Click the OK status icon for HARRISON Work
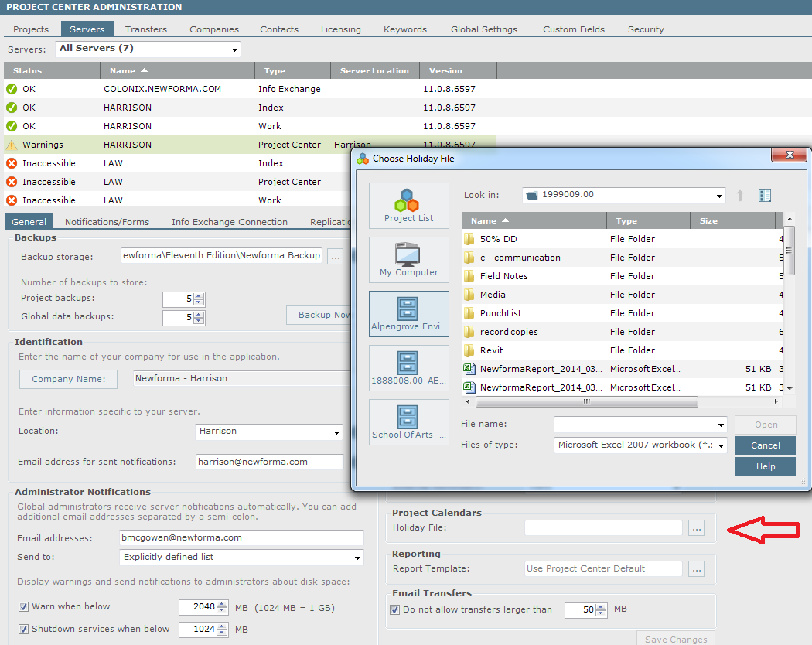Screen dimensions: 812x645 click(x=12, y=126)
